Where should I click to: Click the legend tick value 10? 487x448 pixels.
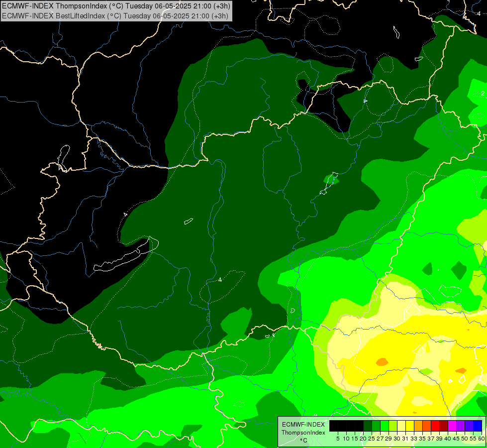click(346, 439)
